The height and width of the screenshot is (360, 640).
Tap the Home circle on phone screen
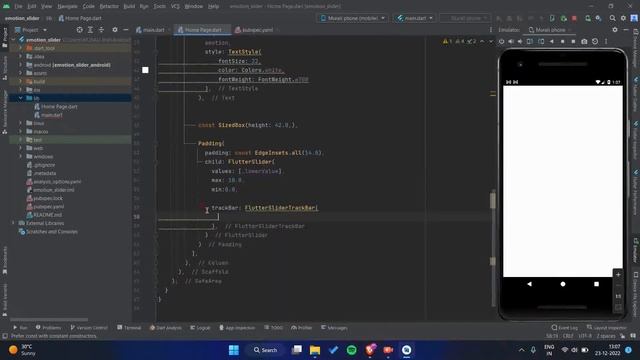tap(563, 284)
